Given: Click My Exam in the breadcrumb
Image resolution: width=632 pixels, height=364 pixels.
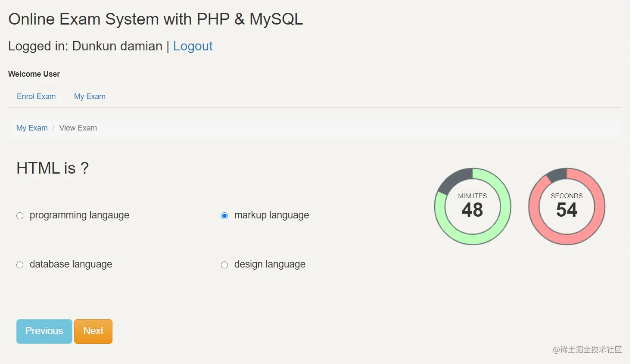Looking at the screenshot, I should tap(32, 128).
